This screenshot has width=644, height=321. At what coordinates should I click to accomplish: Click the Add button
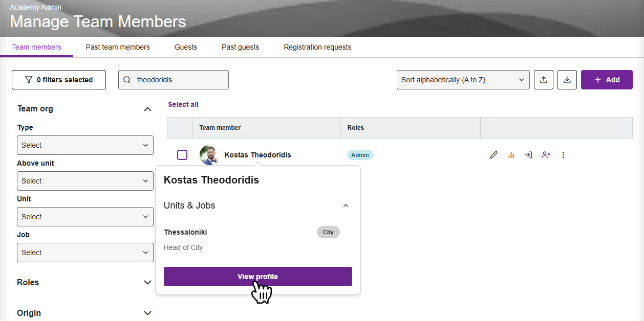click(x=607, y=80)
